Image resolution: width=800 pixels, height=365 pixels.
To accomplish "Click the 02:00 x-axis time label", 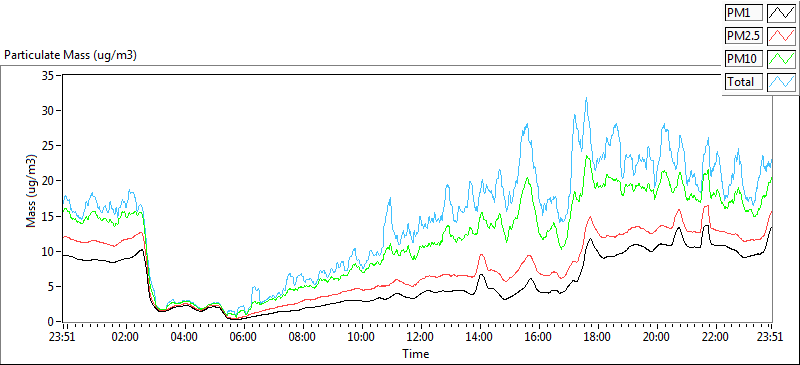I will 126,337.
